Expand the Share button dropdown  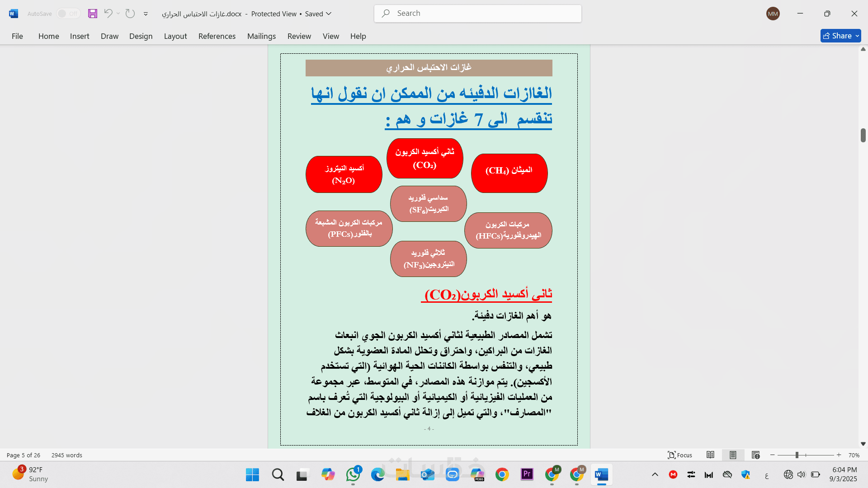click(857, 36)
